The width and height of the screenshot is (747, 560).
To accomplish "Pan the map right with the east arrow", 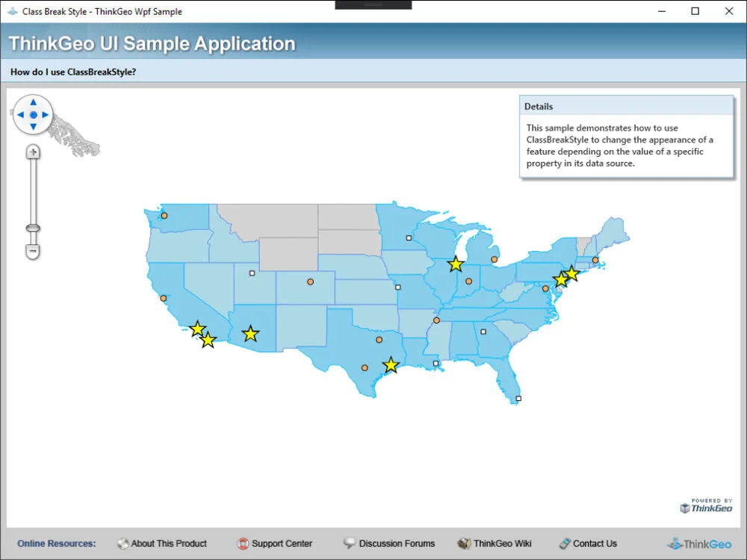I will (x=46, y=115).
